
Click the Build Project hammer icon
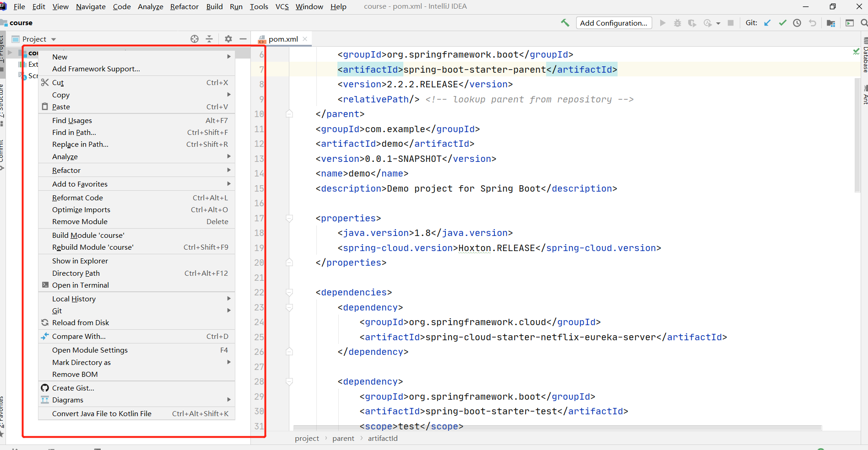565,23
